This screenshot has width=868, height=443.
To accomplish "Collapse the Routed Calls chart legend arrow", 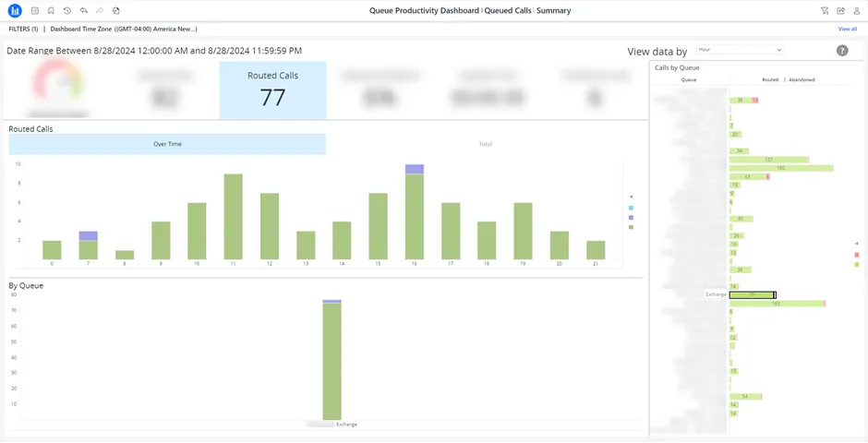I will (x=631, y=197).
